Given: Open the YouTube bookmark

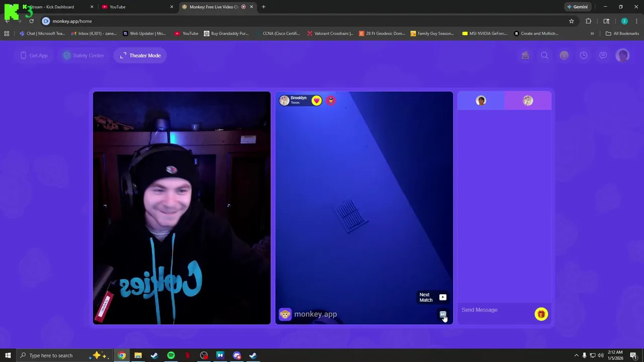Looking at the screenshot, I should coord(186,34).
